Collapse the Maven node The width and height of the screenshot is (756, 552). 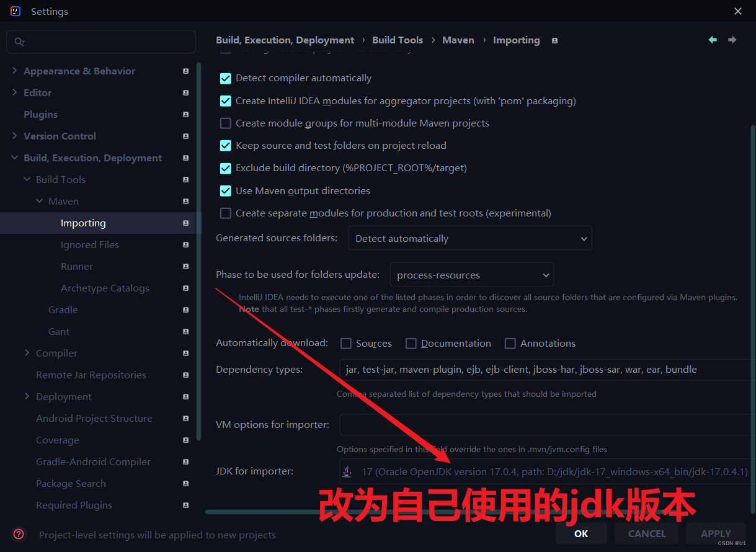[40, 202]
